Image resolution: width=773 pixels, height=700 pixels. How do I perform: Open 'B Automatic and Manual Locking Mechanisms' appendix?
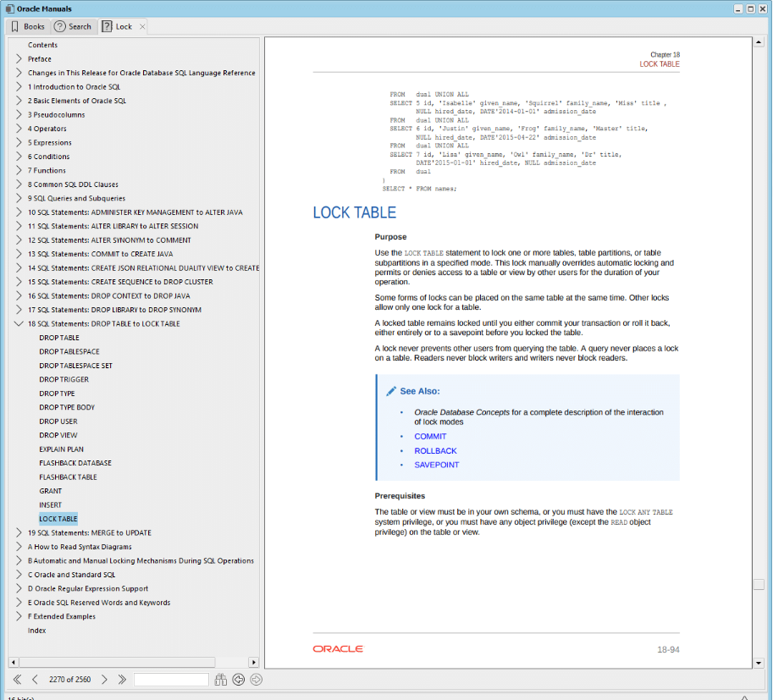point(141,560)
